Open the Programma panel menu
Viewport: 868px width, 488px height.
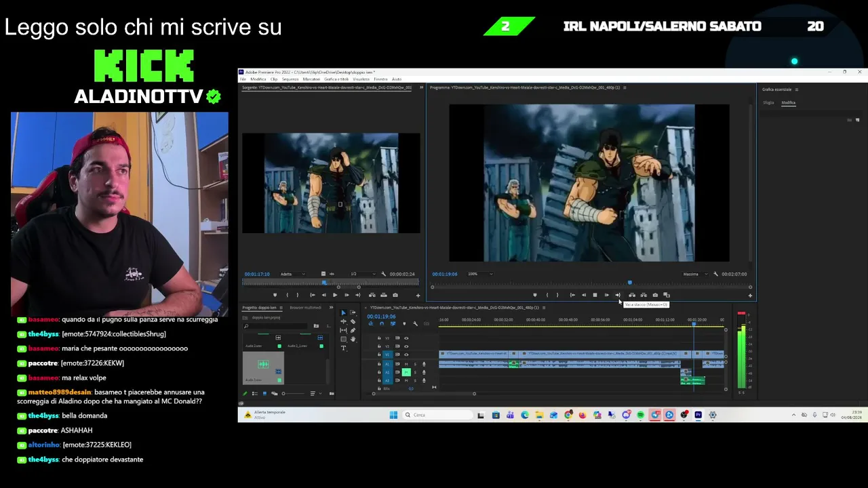[x=625, y=87]
